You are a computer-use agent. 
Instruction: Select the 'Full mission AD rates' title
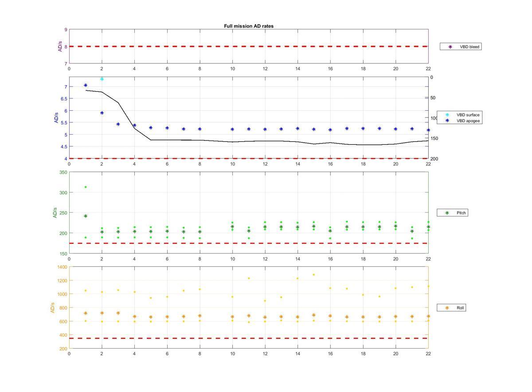[249, 26]
